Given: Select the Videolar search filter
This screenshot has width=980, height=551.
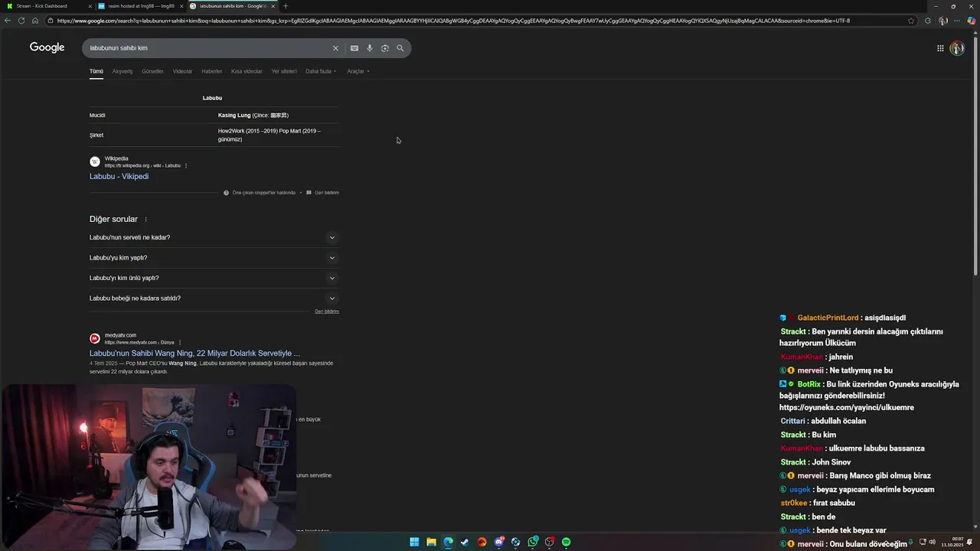Looking at the screenshot, I should [x=183, y=71].
